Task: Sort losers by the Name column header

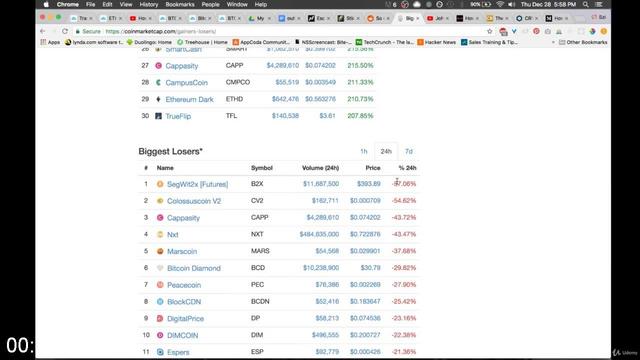Action: (165, 168)
